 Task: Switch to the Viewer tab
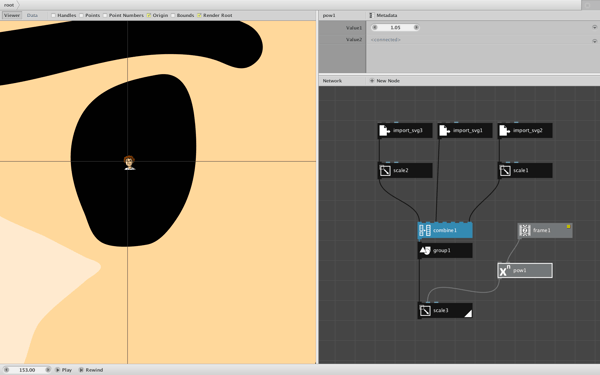pos(11,15)
